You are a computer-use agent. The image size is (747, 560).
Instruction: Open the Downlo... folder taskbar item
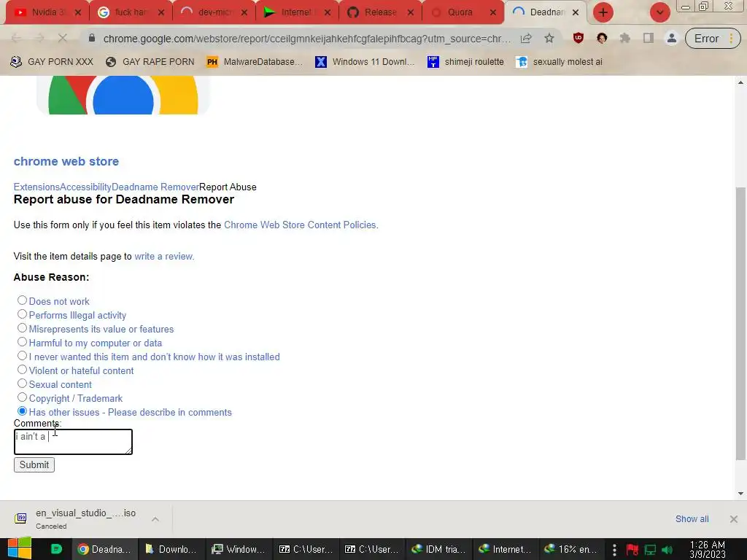coord(171,549)
